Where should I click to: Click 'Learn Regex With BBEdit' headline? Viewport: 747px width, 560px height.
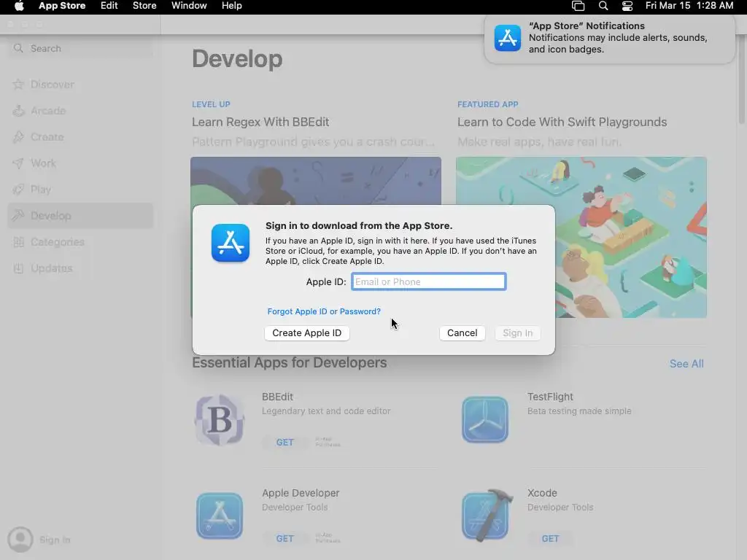(260, 122)
